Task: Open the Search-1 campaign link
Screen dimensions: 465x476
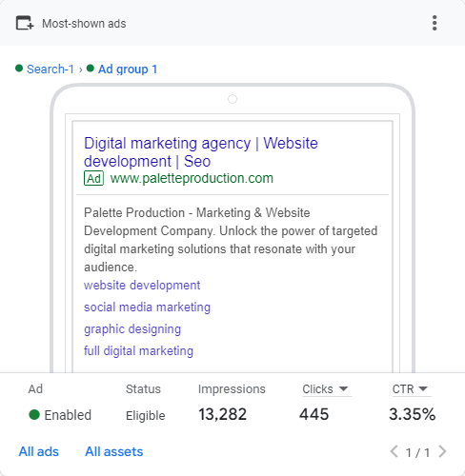Action: click(51, 69)
